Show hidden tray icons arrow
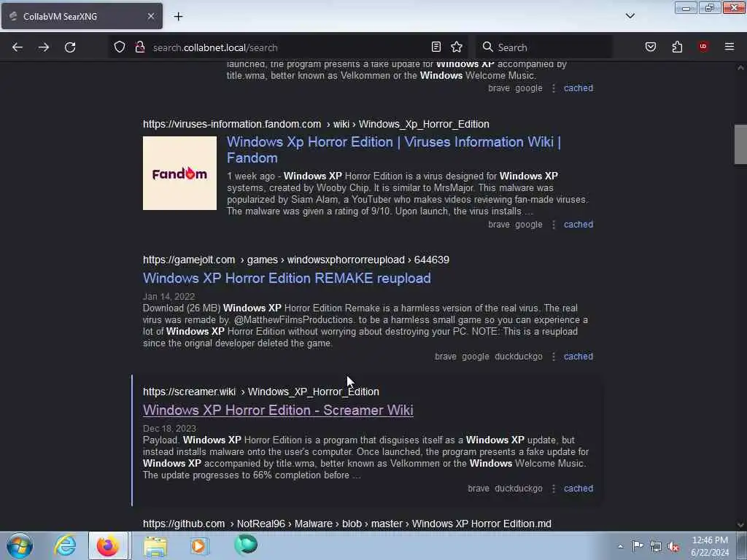The width and height of the screenshot is (747, 560). pos(620,546)
